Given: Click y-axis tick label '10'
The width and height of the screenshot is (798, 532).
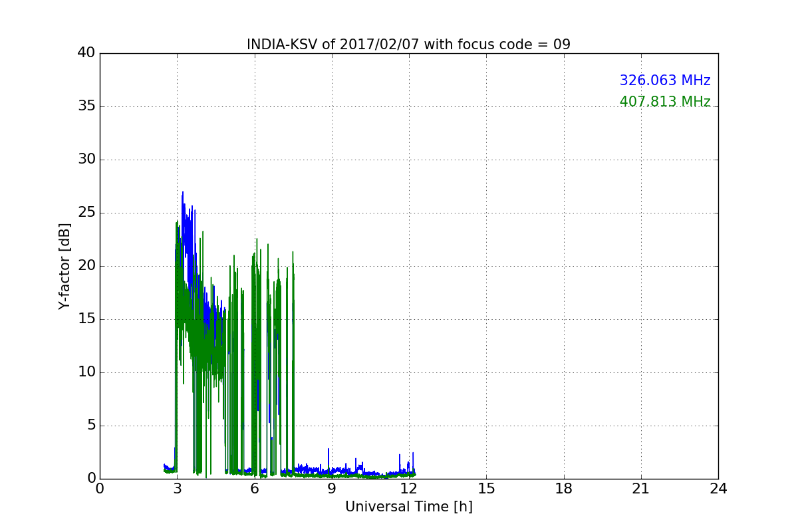Looking at the screenshot, I should click(86, 372).
